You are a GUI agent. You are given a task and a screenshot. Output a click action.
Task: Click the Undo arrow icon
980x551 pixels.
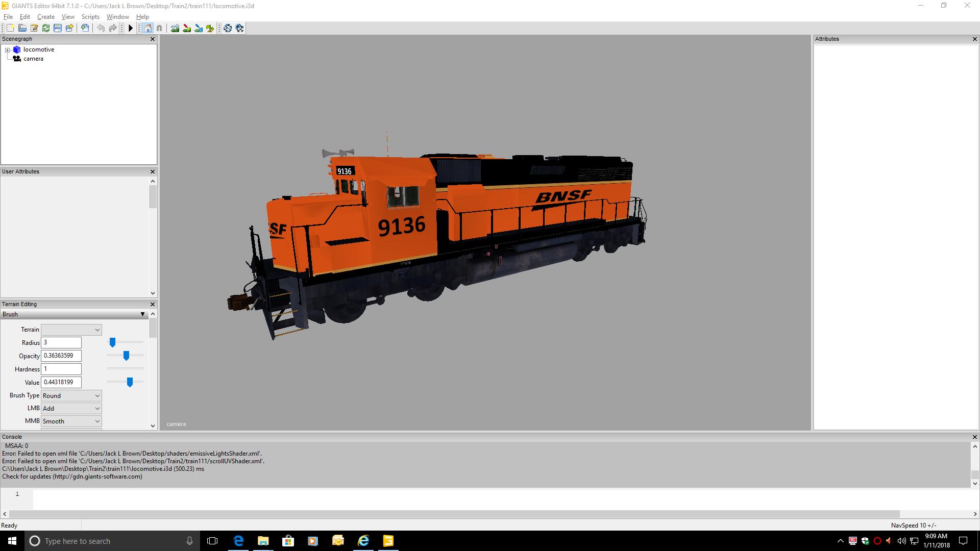pyautogui.click(x=101, y=28)
